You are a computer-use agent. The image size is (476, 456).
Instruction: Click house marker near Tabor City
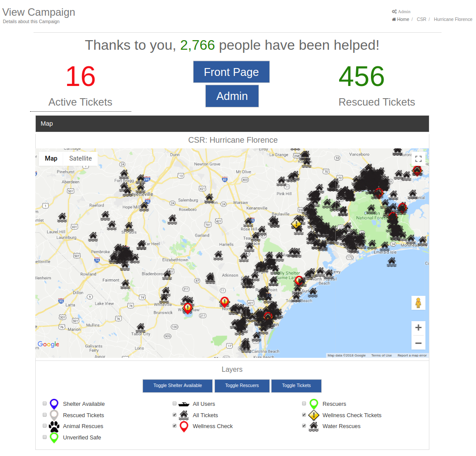tap(140, 328)
